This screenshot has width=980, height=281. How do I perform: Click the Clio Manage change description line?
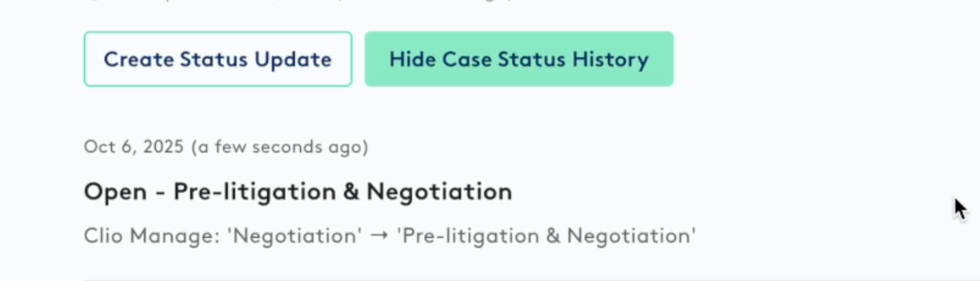tap(389, 236)
